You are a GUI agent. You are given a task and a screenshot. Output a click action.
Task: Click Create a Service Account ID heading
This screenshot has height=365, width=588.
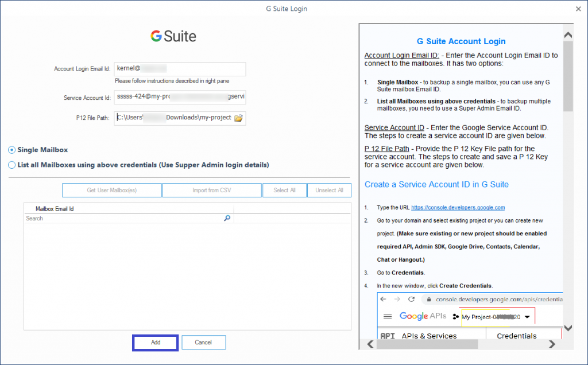(436, 184)
